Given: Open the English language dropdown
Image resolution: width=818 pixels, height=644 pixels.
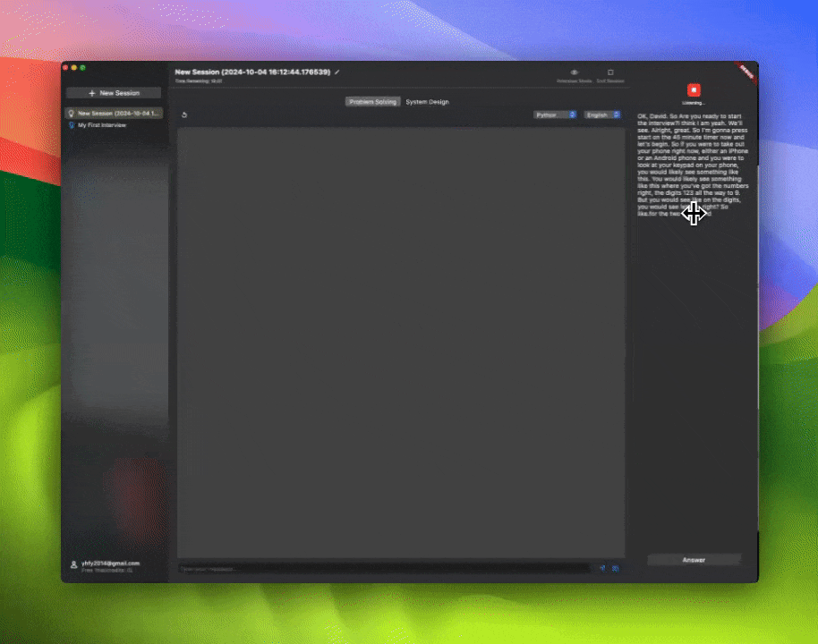Looking at the screenshot, I should coord(601,114).
